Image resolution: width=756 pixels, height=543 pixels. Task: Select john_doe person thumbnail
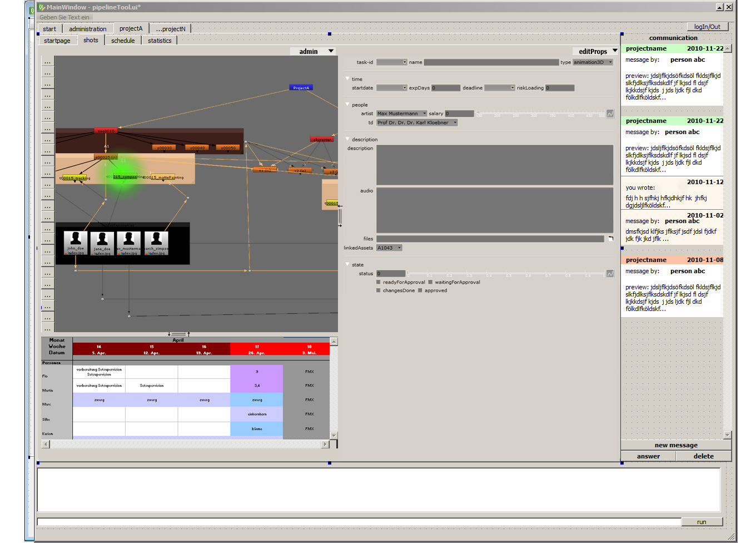point(75,243)
